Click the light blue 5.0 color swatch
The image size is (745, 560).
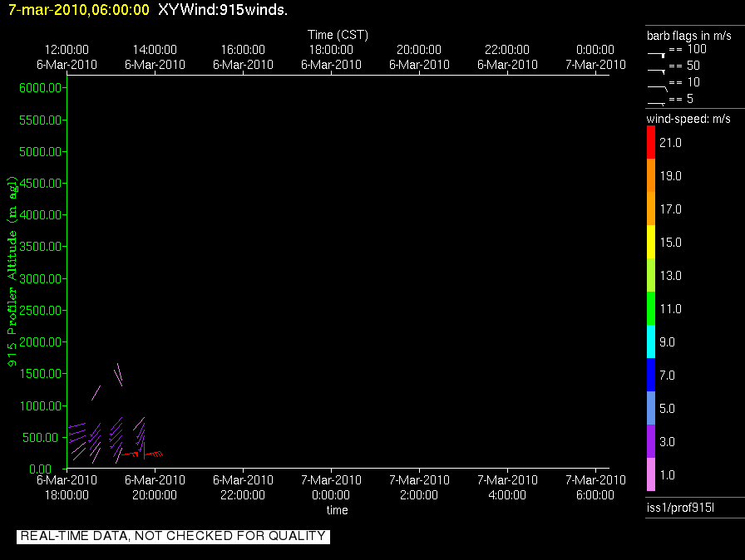(x=651, y=408)
